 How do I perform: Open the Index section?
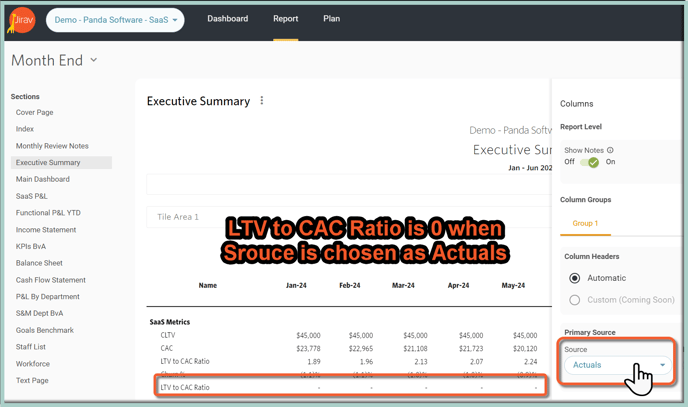[25, 129]
